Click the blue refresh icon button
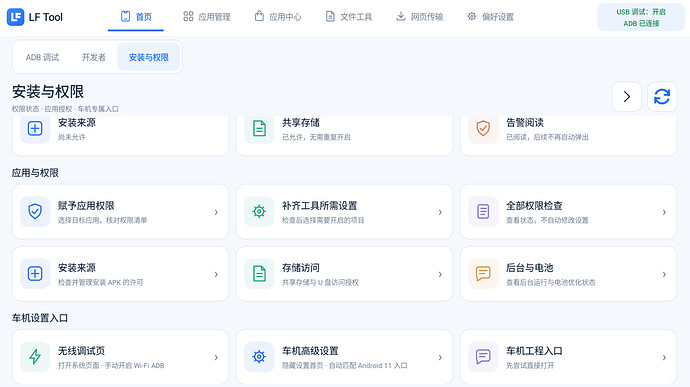Viewport: 690px width, 387px height. click(662, 96)
